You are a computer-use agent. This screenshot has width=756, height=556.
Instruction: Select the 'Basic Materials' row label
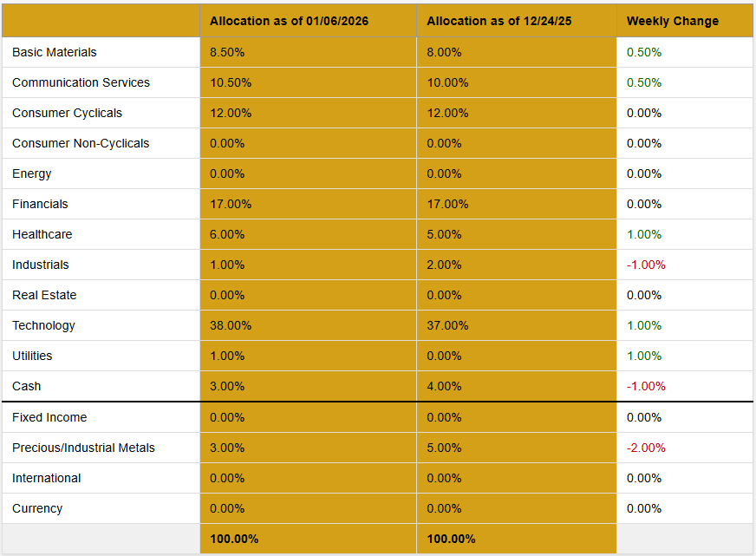[x=54, y=52]
